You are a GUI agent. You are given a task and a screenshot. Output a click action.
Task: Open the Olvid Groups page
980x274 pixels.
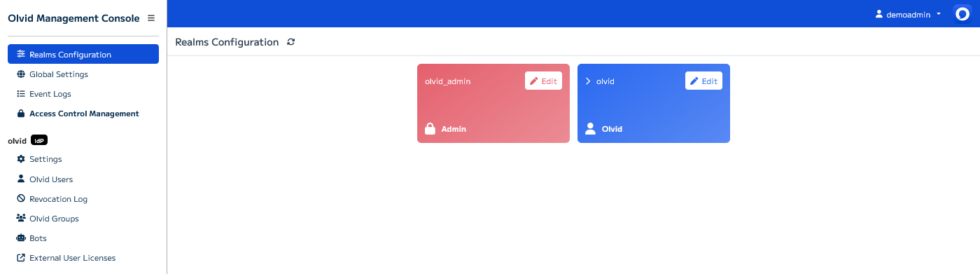83,218
